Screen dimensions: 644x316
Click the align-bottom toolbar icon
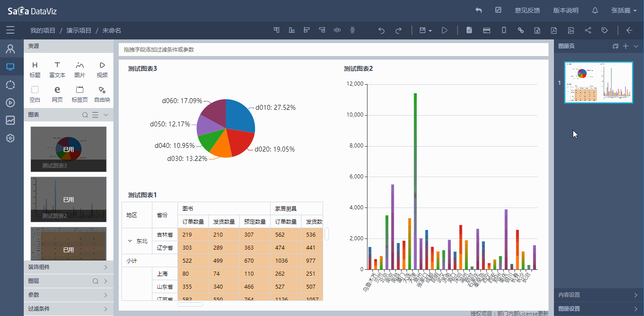(292, 30)
